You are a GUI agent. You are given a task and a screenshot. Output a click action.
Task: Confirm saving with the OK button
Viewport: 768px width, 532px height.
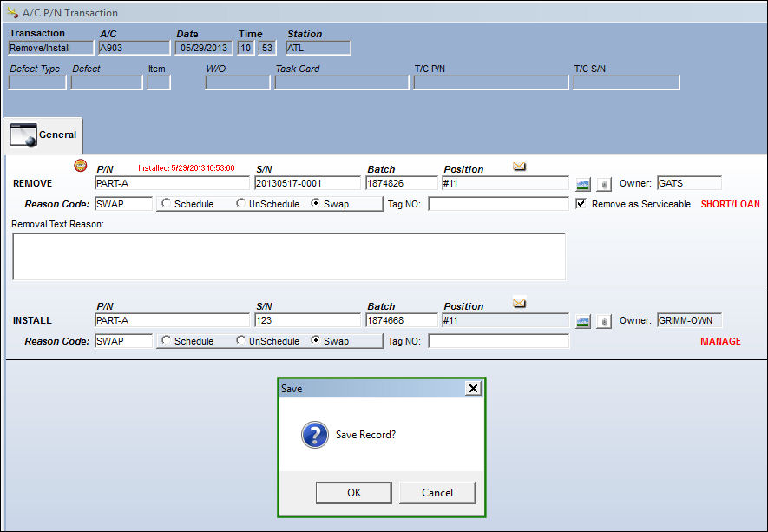[x=354, y=492]
